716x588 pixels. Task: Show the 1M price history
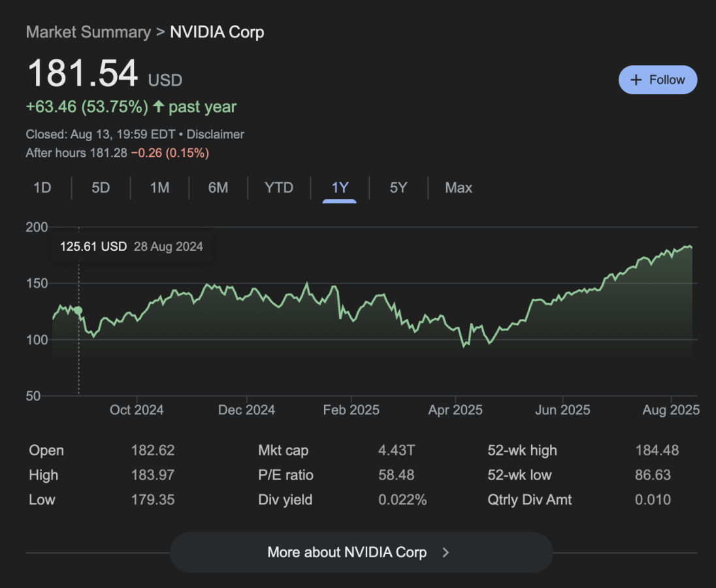pos(159,188)
